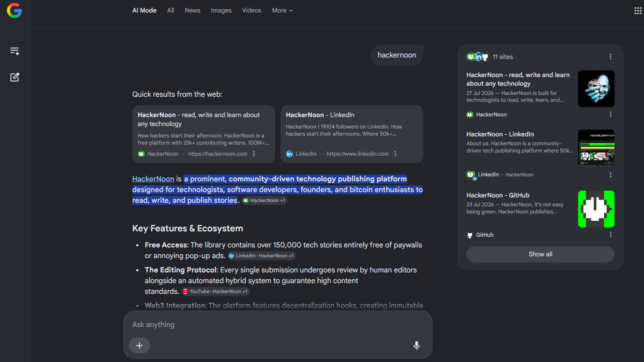Open 'HackerNoon - read, write and learn' quick result
This screenshot has width=644, height=362.
[204, 134]
